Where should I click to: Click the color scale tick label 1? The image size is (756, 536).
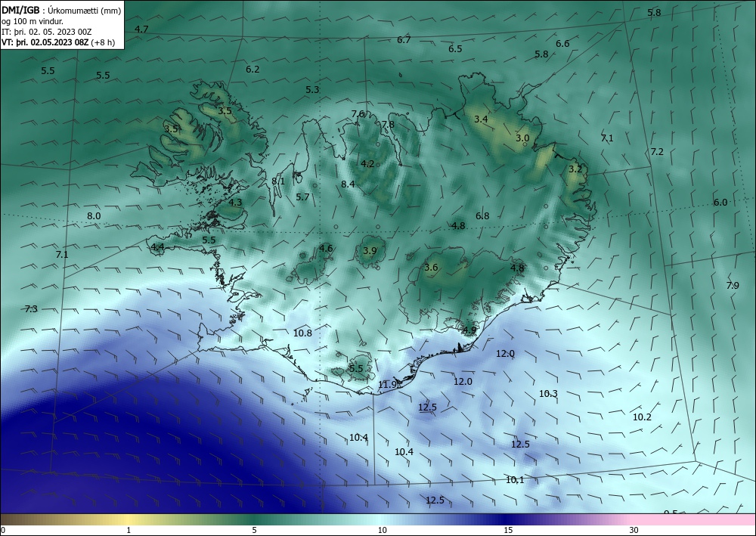pos(129,530)
